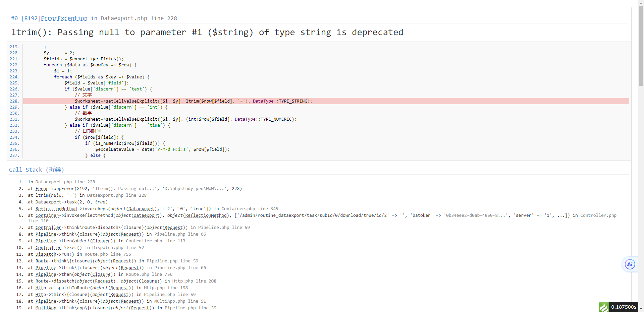Screen dimensions: 644x312
Task: Click the ltrim error message heading
Action: click(207, 32)
